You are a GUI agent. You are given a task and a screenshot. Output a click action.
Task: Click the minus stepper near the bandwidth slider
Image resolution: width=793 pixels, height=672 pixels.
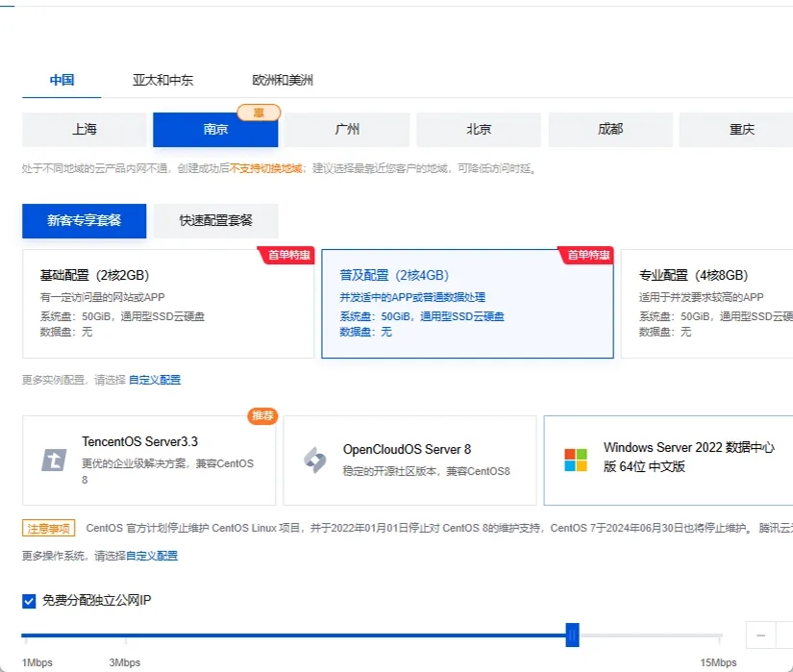(760, 635)
